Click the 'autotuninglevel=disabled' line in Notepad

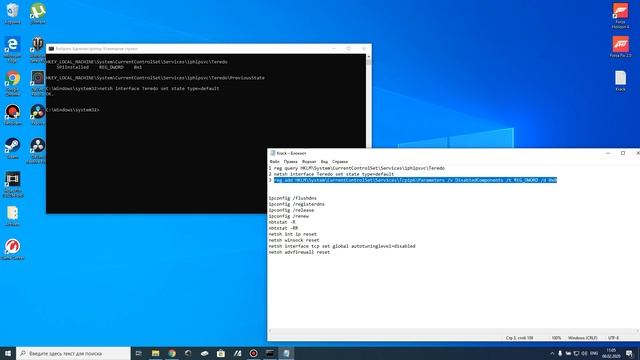(x=342, y=246)
